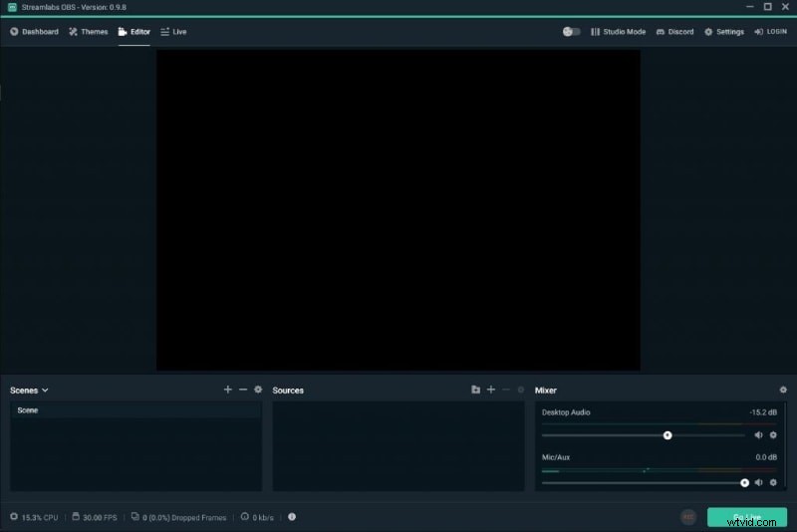Screen dimensions: 797x532
Task: Select the 'Scene' row in Scenes list
Action: click(x=135, y=410)
